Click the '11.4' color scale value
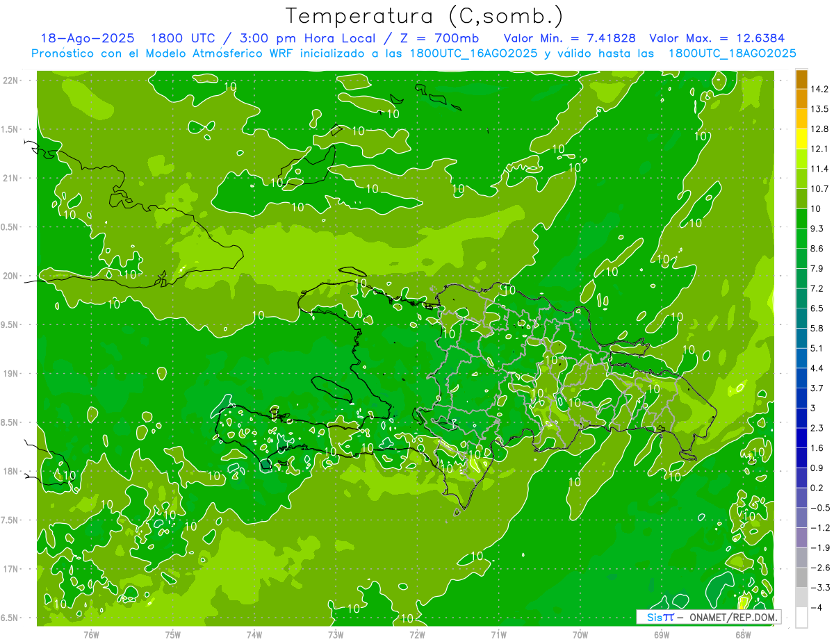This screenshot has width=834, height=644. [x=821, y=169]
